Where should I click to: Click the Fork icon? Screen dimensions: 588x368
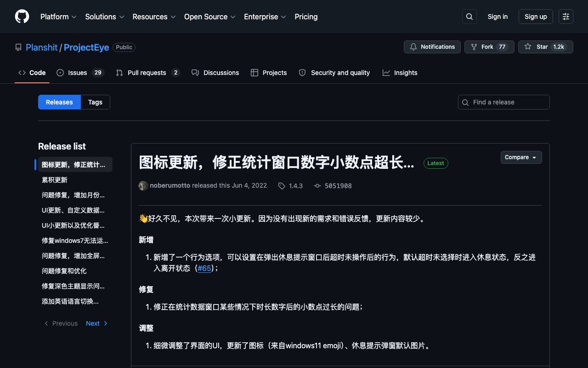(474, 47)
